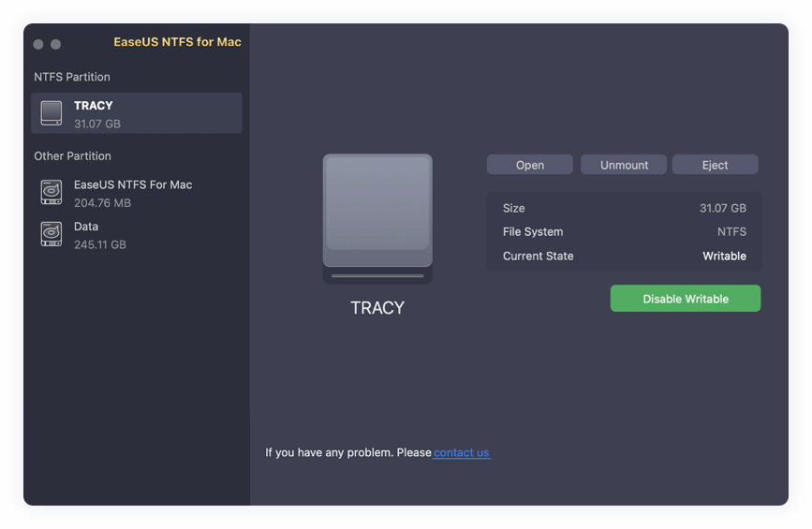Click the NTFS file system value

[731, 232]
